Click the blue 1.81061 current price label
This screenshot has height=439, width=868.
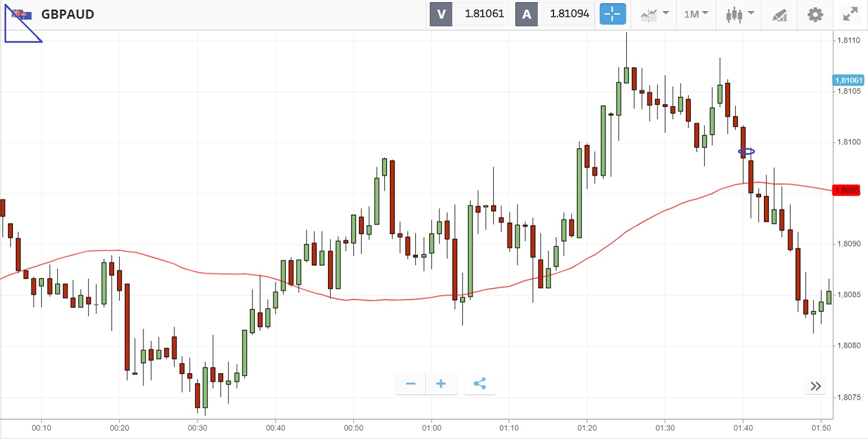coord(847,80)
